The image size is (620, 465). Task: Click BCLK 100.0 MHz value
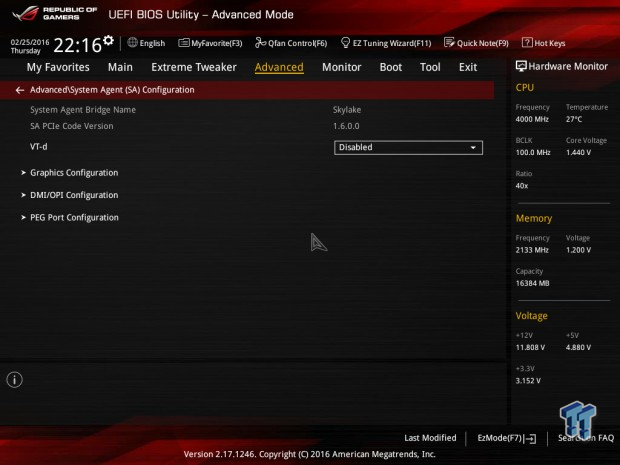[533, 153]
